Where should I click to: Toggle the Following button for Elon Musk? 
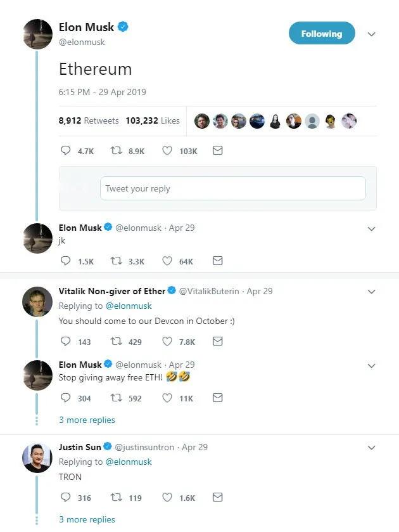[321, 34]
